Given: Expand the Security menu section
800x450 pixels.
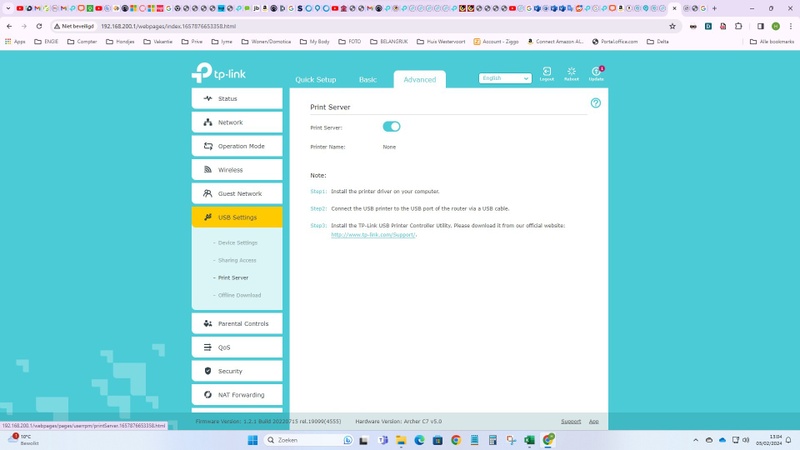Looking at the screenshot, I should 237,371.
